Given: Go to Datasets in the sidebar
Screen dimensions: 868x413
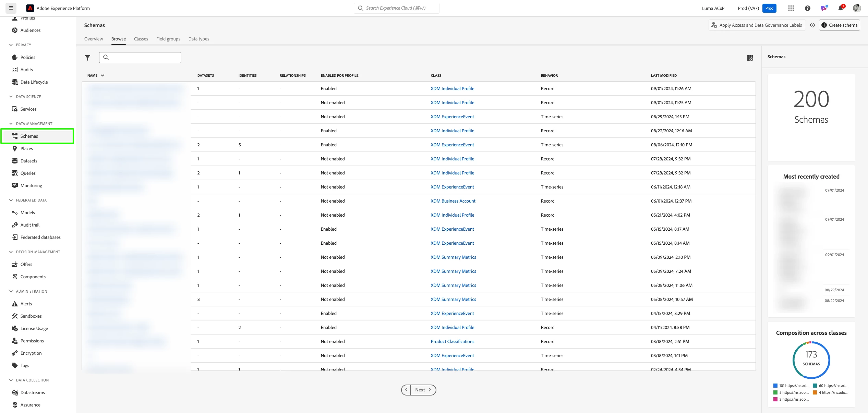Looking at the screenshot, I should pos(29,161).
